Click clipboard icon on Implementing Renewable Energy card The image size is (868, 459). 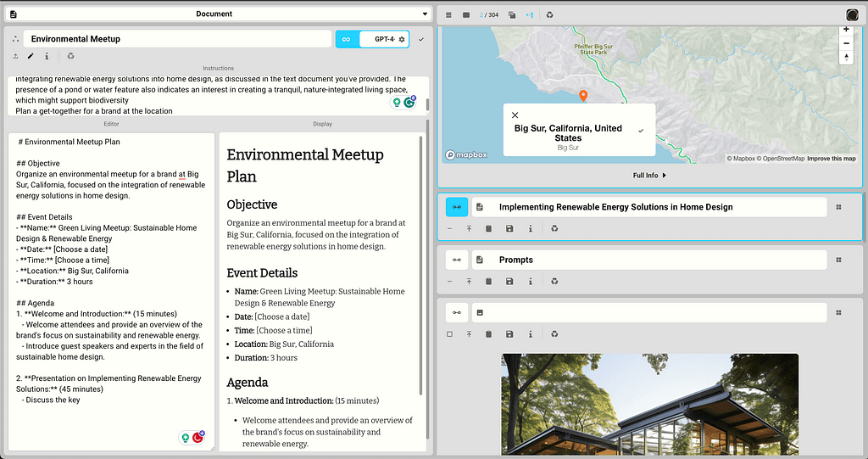tap(489, 228)
